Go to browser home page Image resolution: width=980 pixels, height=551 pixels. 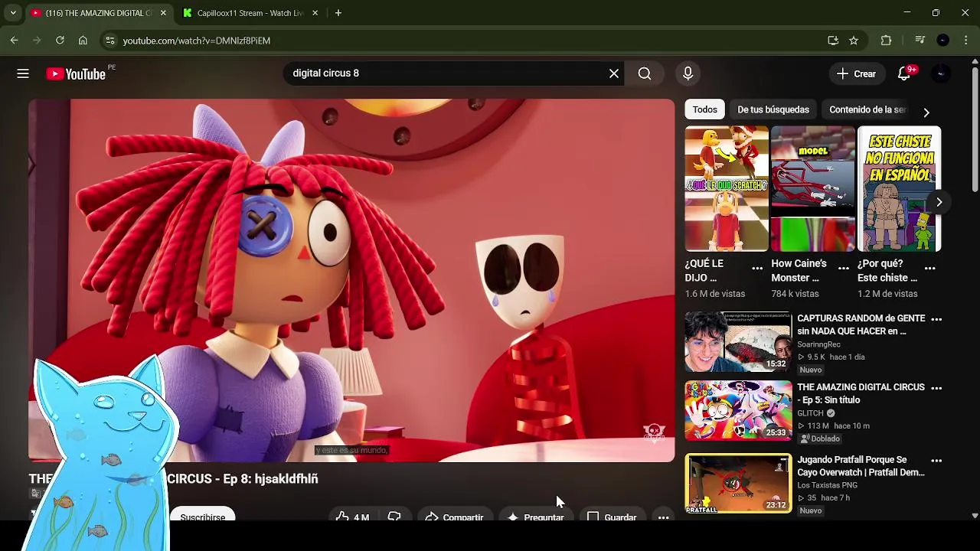click(83, 41)
